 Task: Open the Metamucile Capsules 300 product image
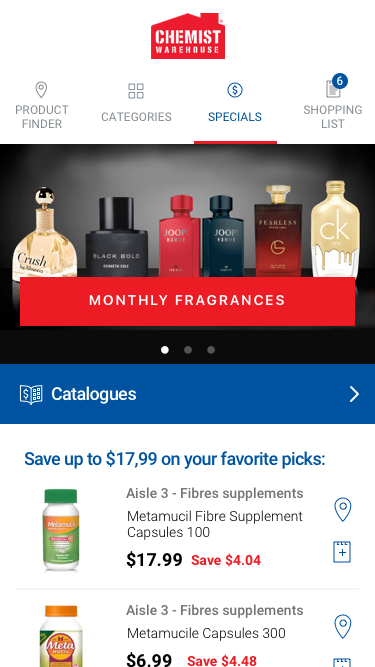(x=61, y=636)
